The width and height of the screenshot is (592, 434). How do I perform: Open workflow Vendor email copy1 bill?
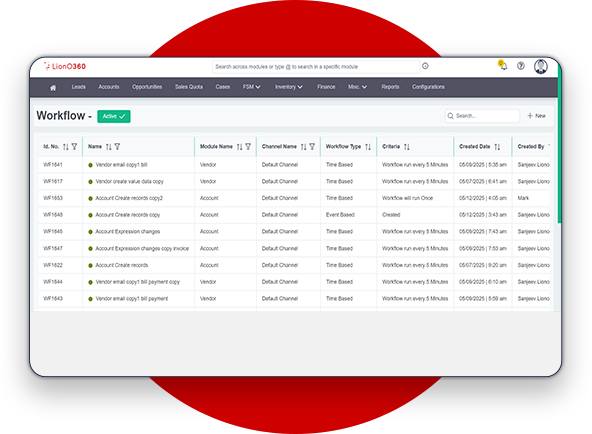click(121, 165)
